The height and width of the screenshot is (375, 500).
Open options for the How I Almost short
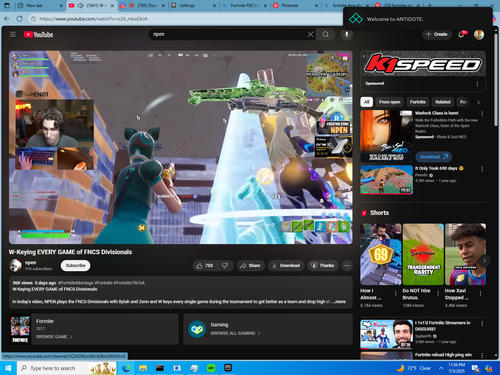(x=396, y=293)
